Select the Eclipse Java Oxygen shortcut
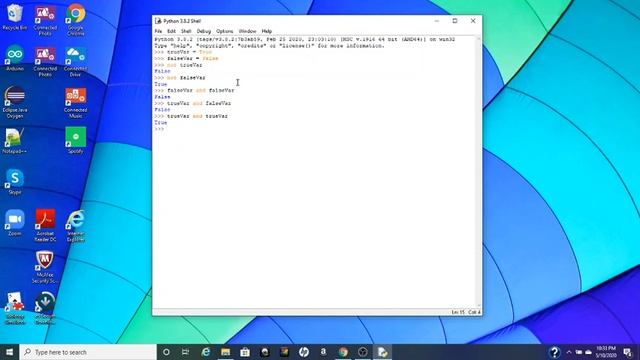This screenshot has width=640, height=360. coord(15,102)
